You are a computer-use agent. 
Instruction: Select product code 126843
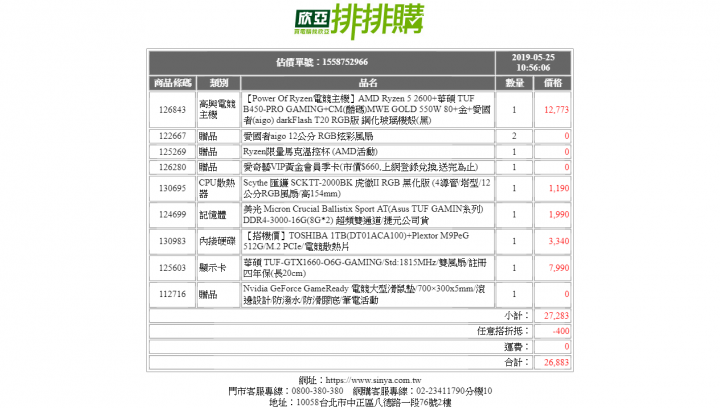pos(172,110)
